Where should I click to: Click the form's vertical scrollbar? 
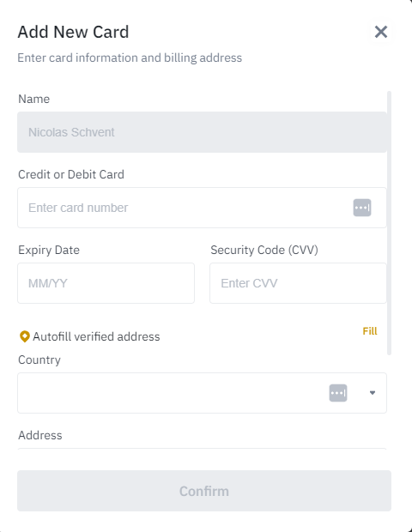click(390, 223)
